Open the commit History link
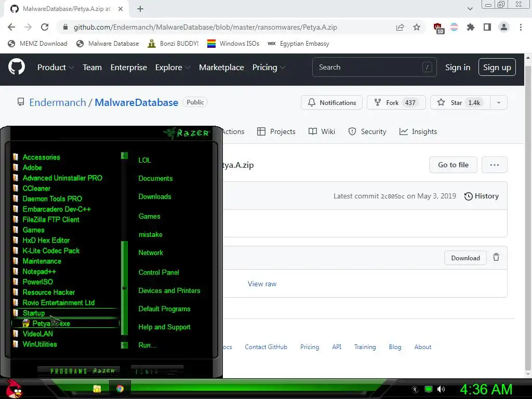 point(482,196)
